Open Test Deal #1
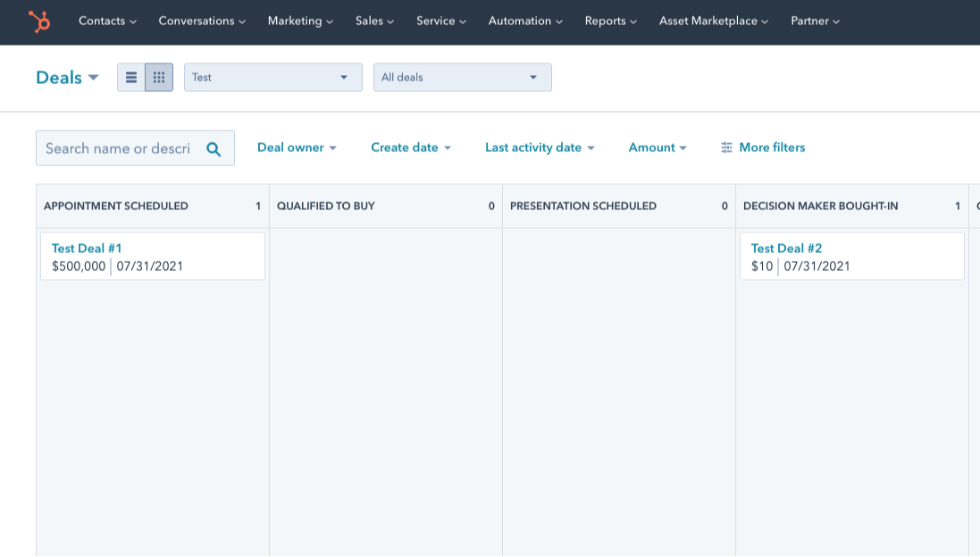The image size is (980, 557). [x=86, y=249]
